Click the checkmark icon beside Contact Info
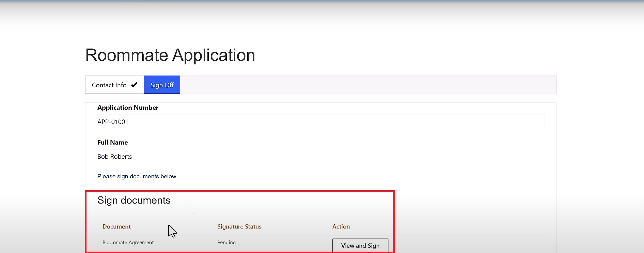The height and width of the screenshot is (253, 644). (134, 85)
